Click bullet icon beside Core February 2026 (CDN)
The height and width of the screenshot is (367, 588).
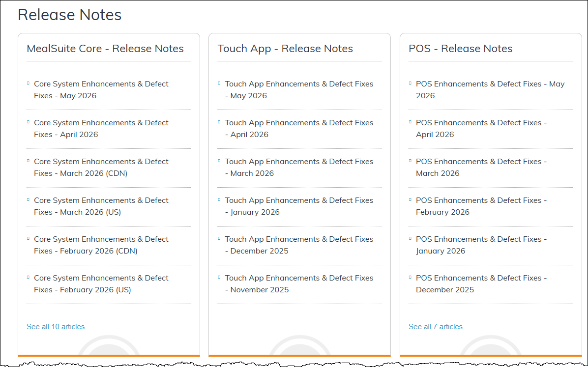(28, 238)
